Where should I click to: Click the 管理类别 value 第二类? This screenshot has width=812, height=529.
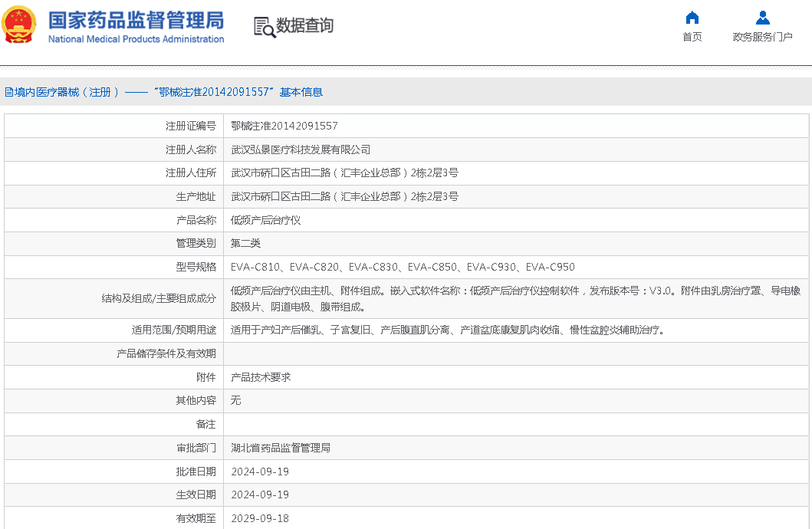click(x=246, y=243)
